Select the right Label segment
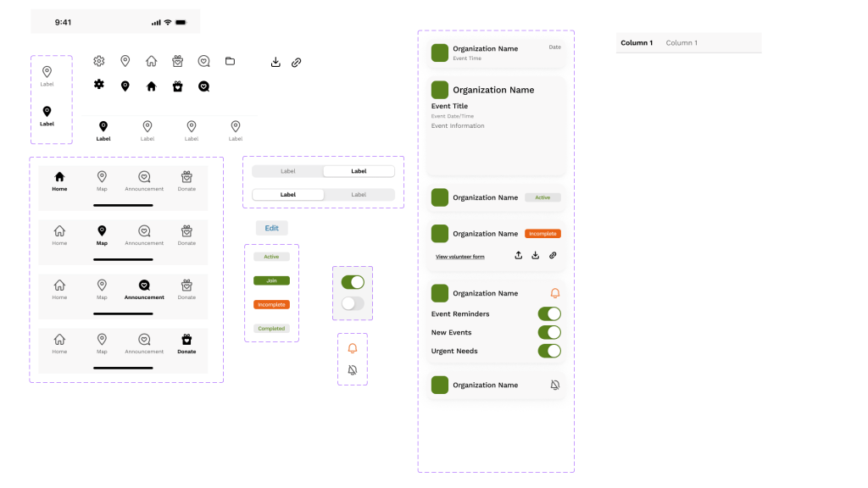The image size is (868, 488). coord(358,170)
